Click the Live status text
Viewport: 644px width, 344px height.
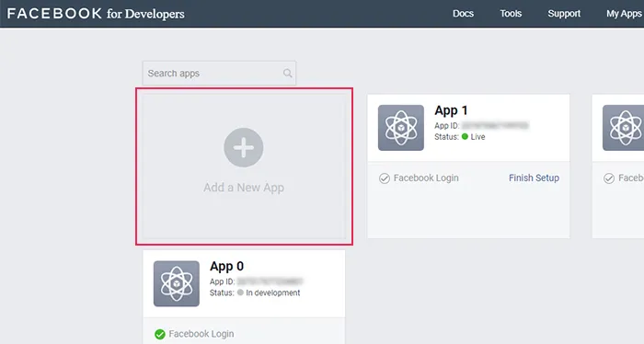477,137
